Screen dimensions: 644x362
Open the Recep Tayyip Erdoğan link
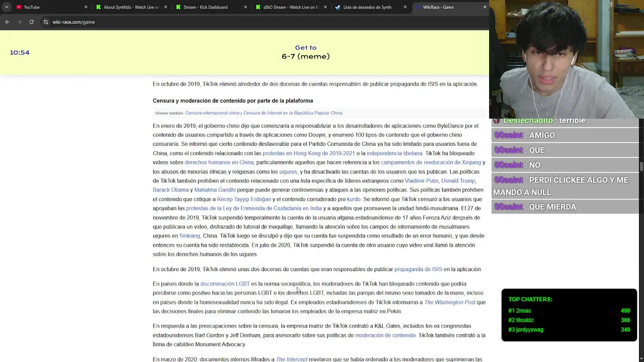[244, 199]
